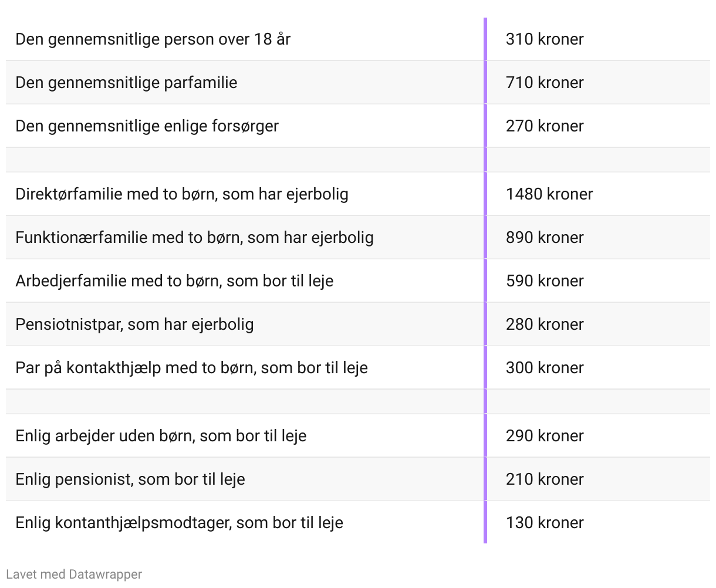Click the '590 kroner' value
Screen dimensions: 716x588
pyautogui.click(x=545, y=281)
